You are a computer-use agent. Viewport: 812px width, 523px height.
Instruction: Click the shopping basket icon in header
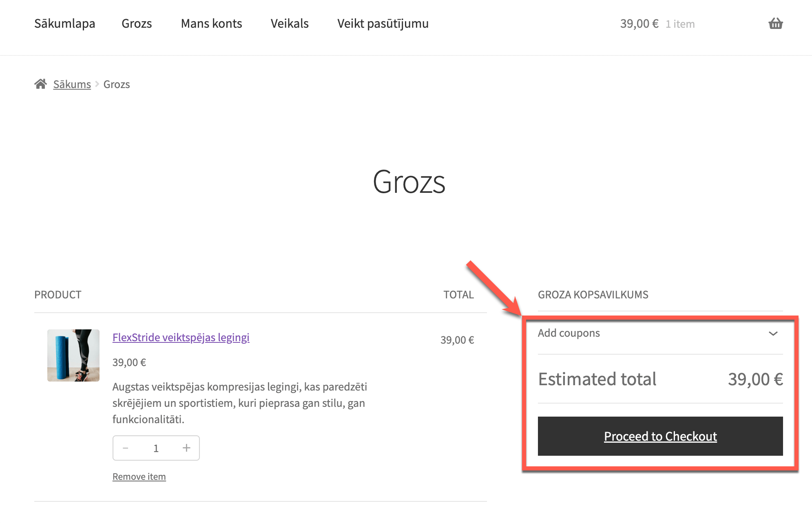point(775,24)
